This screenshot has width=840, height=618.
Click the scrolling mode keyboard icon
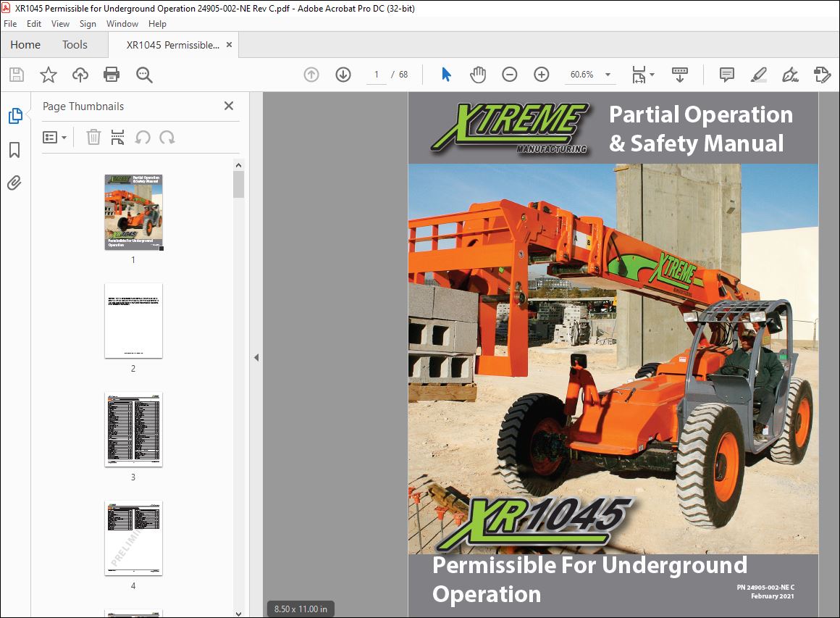680,75
